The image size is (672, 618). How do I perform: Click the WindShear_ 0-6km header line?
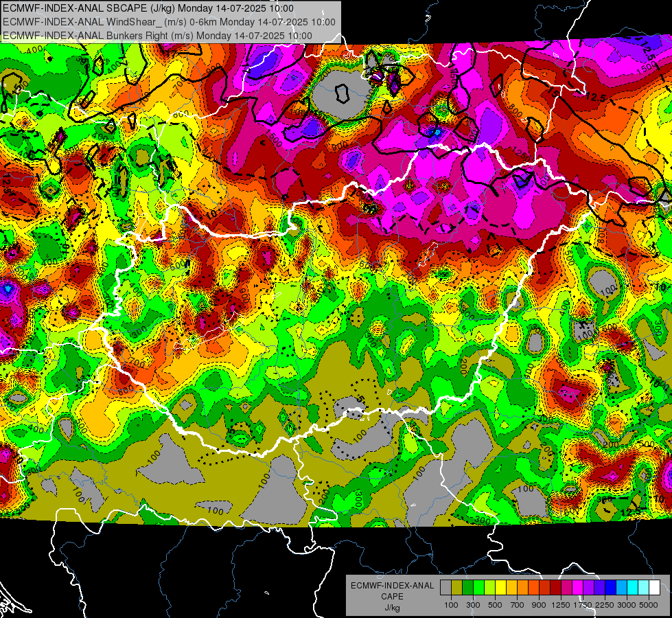click(169, 22)
